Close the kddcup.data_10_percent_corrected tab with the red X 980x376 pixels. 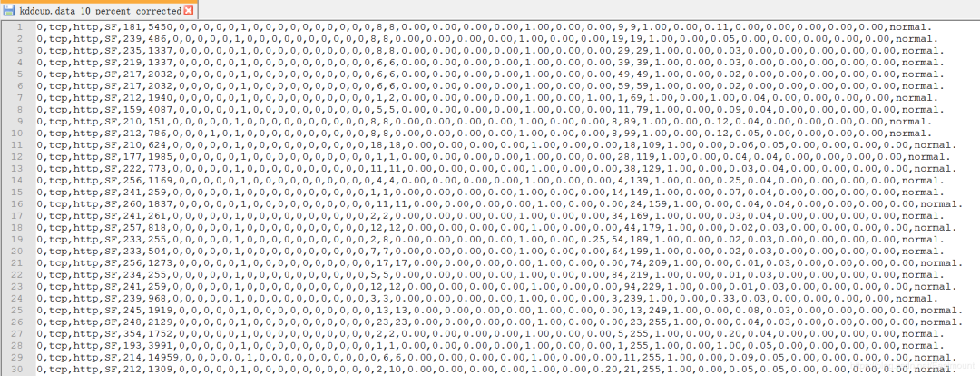189,11
